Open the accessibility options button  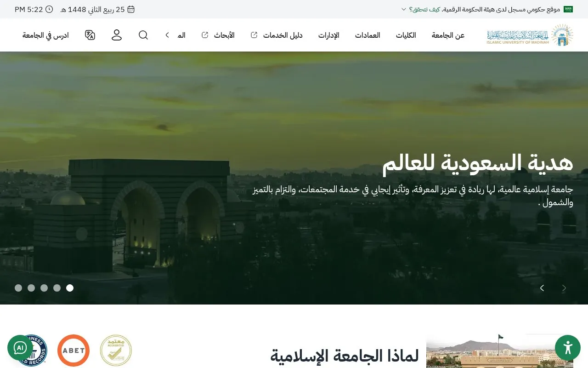568,348
